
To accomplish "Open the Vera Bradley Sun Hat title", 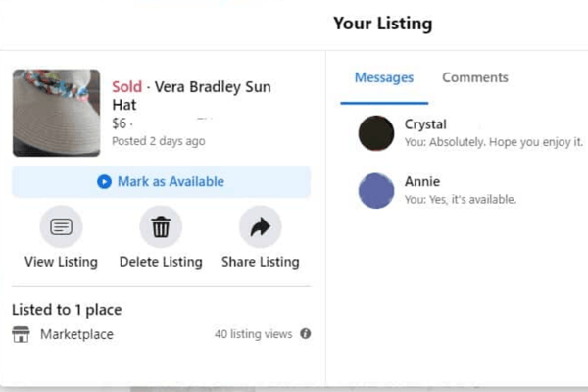I will click(192, 96).
